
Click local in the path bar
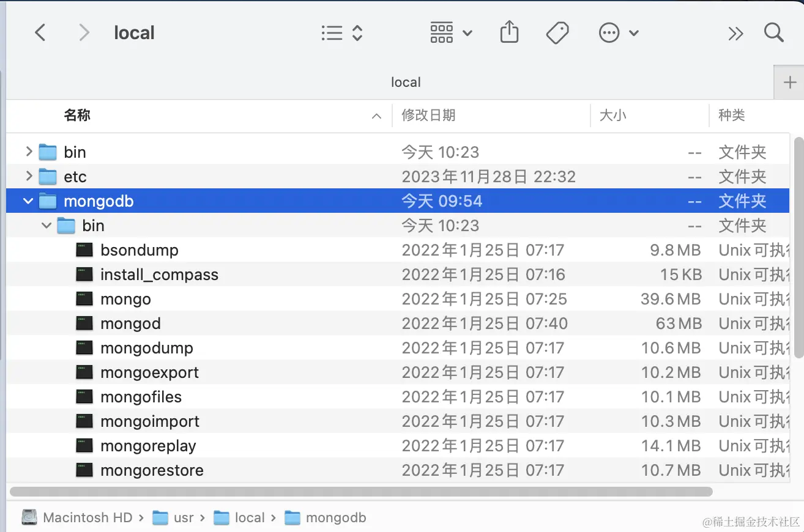pyautogui.click(x=239, y=517)
